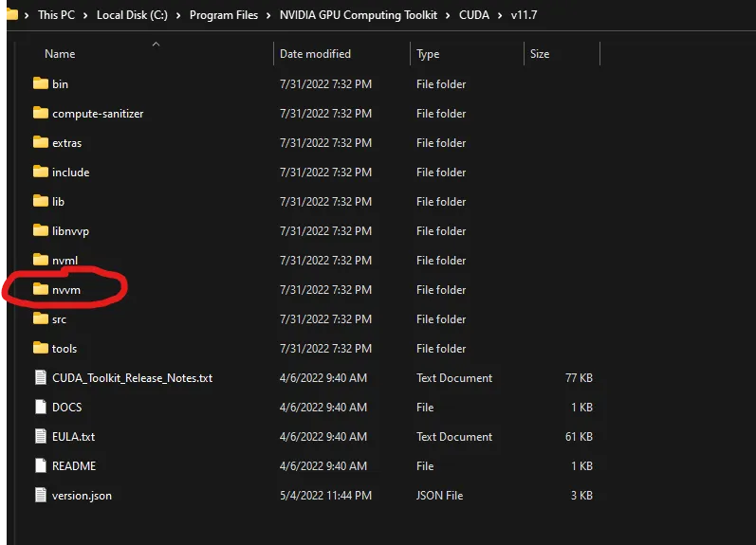Click the 61 KB size value
Image resolution: width=756 pixels, height=545 pixels.
579,437
